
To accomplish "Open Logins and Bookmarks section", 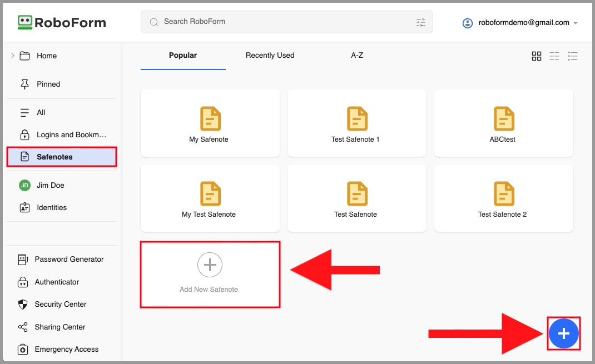I will (71, 135).
